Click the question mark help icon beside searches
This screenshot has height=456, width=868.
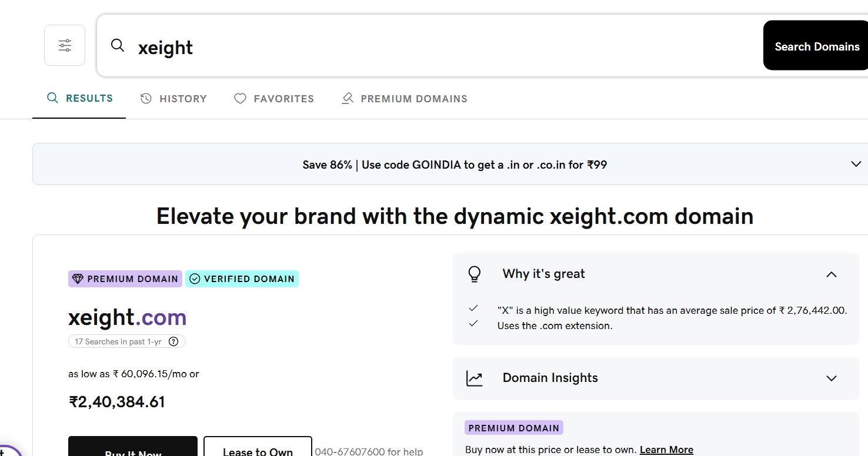(x=173, y=341)
